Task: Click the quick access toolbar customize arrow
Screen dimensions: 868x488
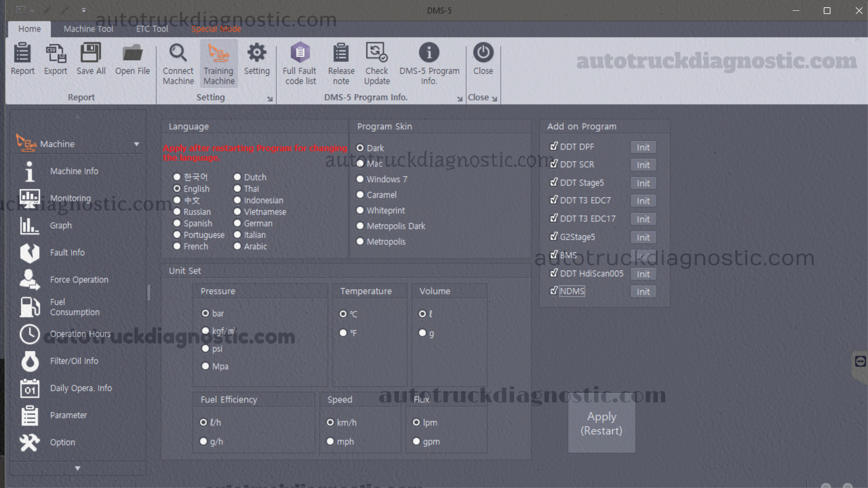Action: coord(84,10)
